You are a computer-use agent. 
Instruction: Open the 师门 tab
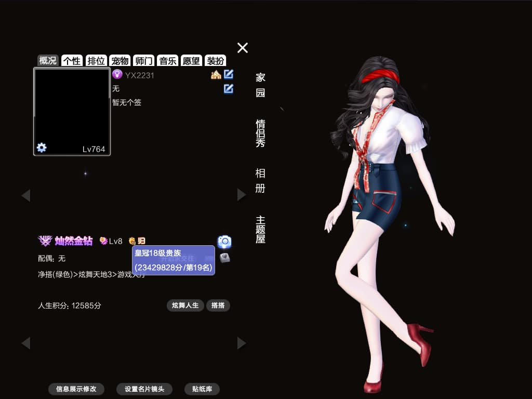point(144,61)
